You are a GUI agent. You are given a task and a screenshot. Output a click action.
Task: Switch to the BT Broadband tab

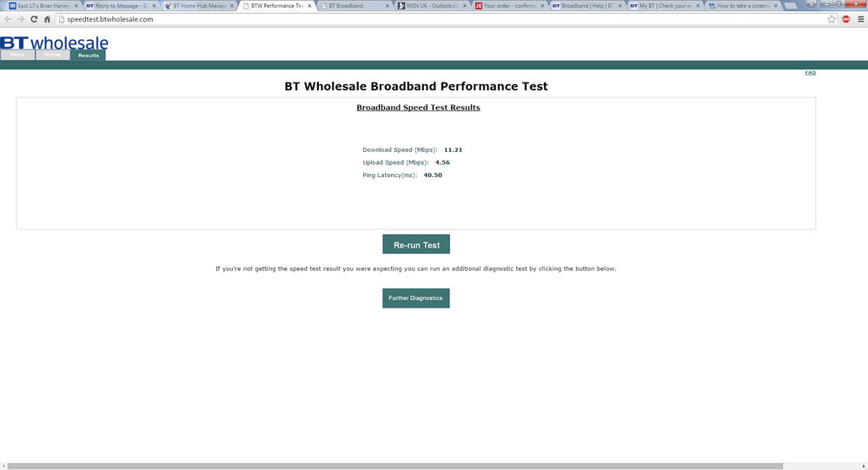354,5
